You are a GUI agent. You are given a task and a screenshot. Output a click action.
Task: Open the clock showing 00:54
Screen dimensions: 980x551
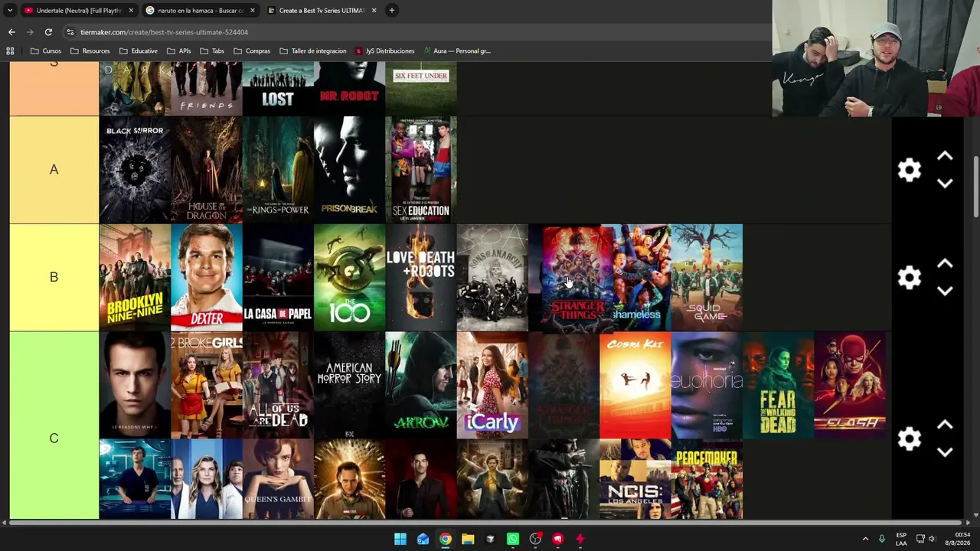[x=956, y=539]
